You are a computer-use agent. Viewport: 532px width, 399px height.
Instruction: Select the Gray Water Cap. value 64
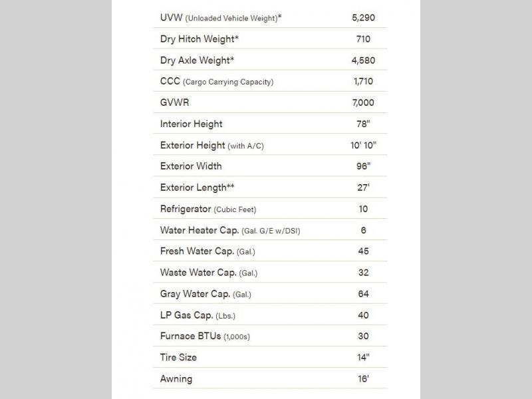point(363,294)
